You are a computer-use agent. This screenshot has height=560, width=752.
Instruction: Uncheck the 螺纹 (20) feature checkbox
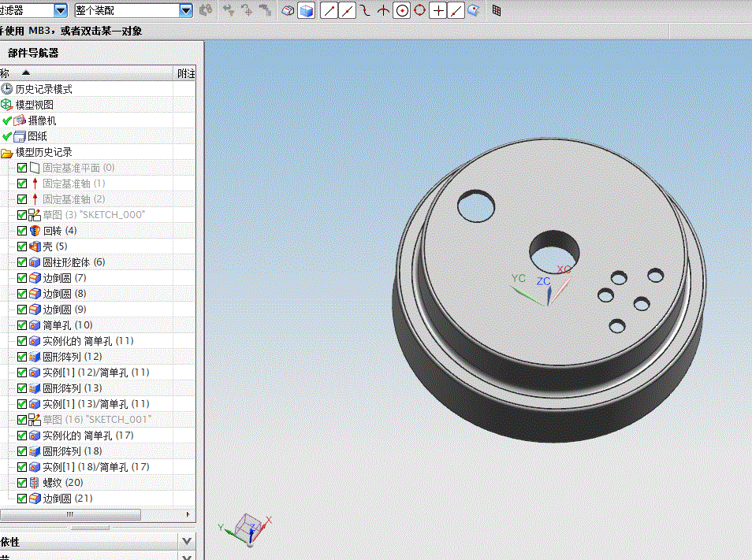click(22, 483)
